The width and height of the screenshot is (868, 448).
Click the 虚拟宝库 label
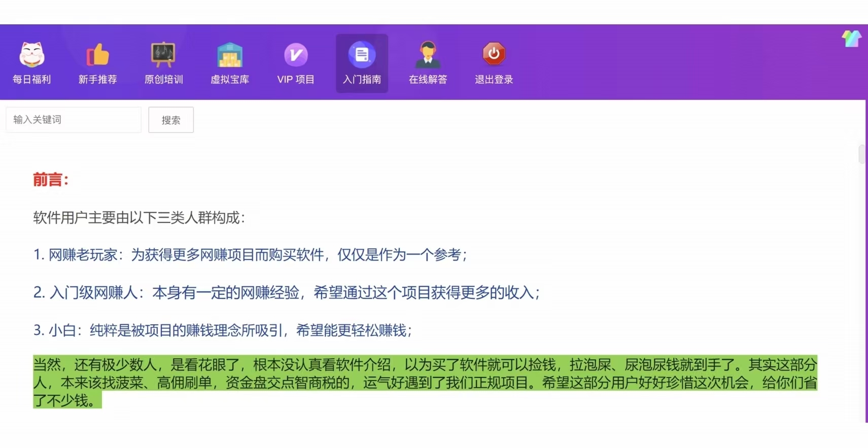pos(230,80)
